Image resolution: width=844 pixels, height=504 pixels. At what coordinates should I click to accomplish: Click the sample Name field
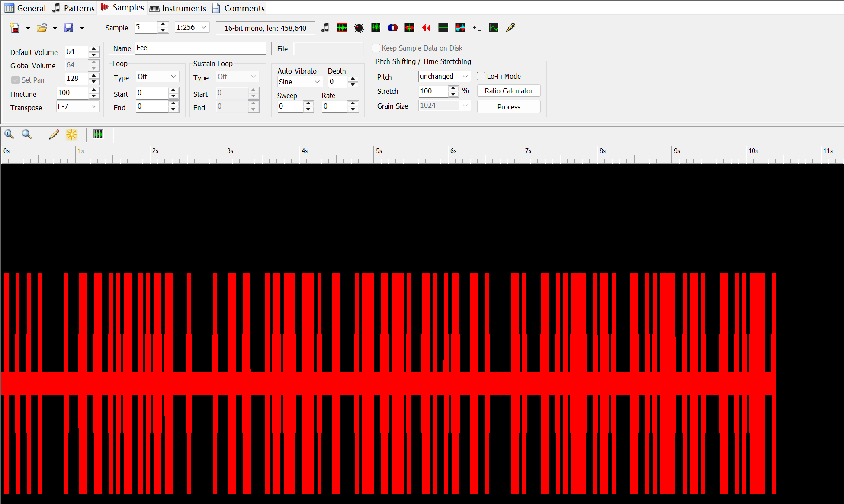click(200, 48)
